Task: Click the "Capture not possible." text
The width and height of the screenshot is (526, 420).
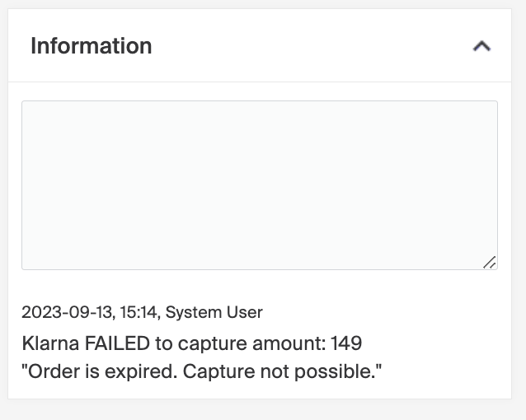Action: 283,371
